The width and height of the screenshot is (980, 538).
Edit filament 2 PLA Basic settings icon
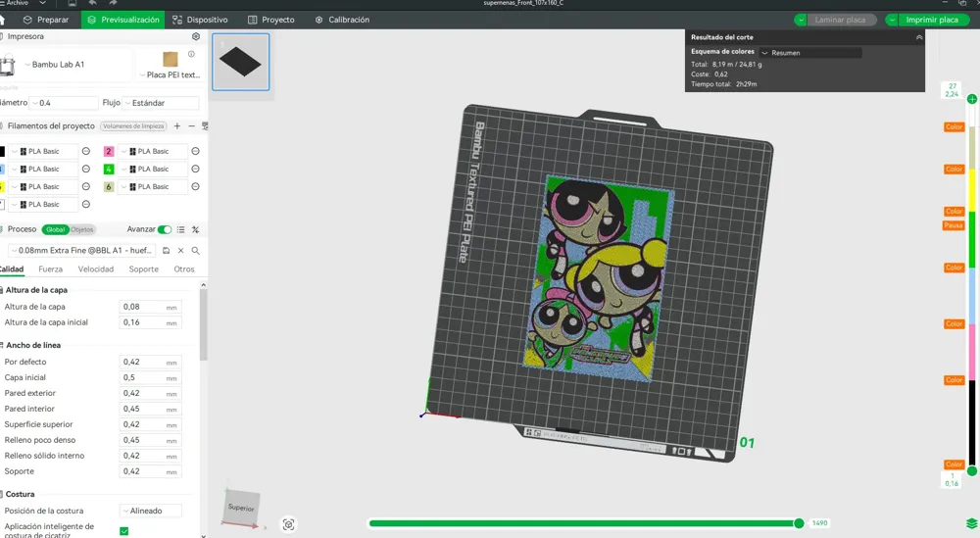tap(195, 151)
